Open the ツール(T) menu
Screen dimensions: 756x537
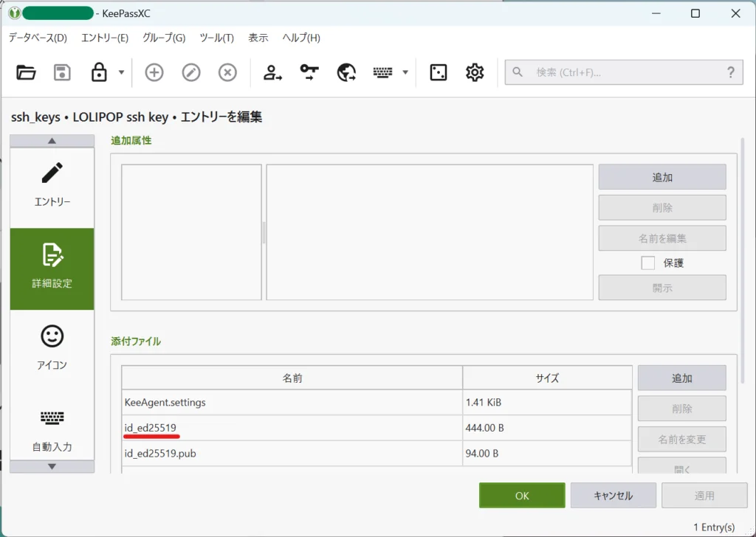[216, 38]
